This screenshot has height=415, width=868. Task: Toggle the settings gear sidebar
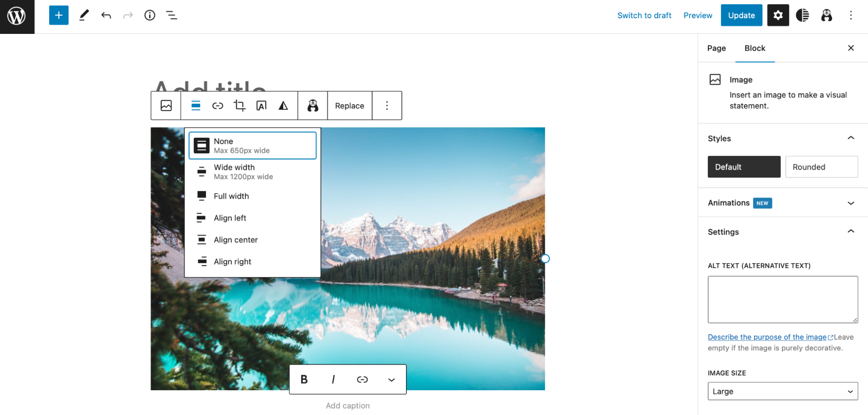click(778, 15)
